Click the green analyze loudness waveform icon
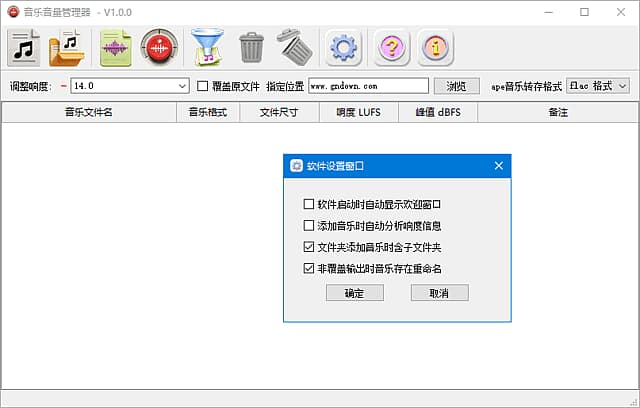Image resolution: width=640 pixels, height=408 pixels. pos(116,48)
